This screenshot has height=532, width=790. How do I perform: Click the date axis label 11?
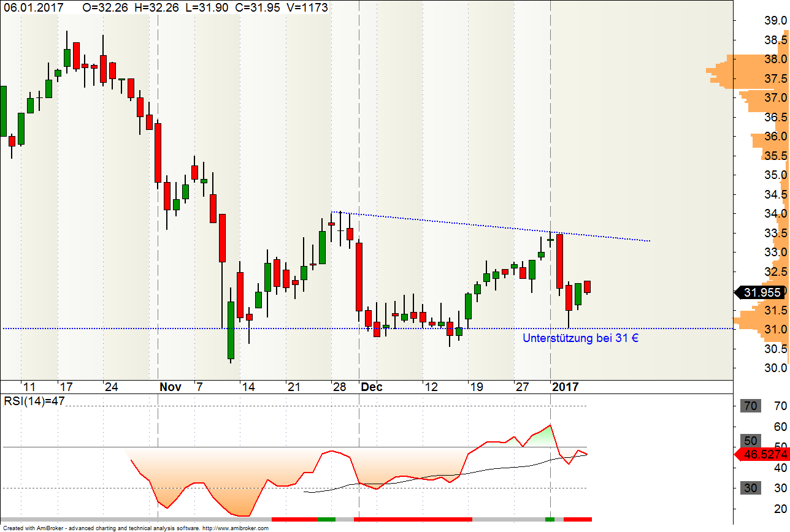(29, 387)
